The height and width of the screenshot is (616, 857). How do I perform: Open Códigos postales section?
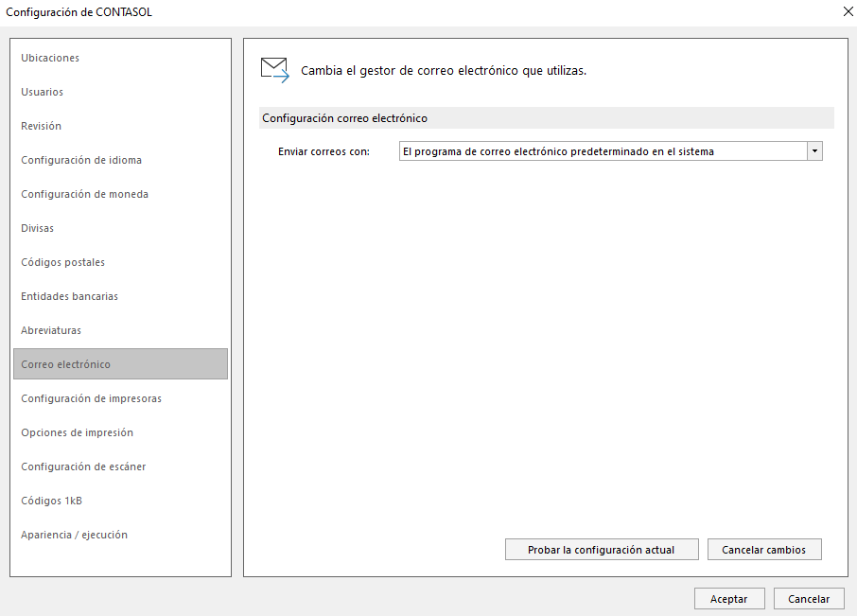(x=62, y=262)
